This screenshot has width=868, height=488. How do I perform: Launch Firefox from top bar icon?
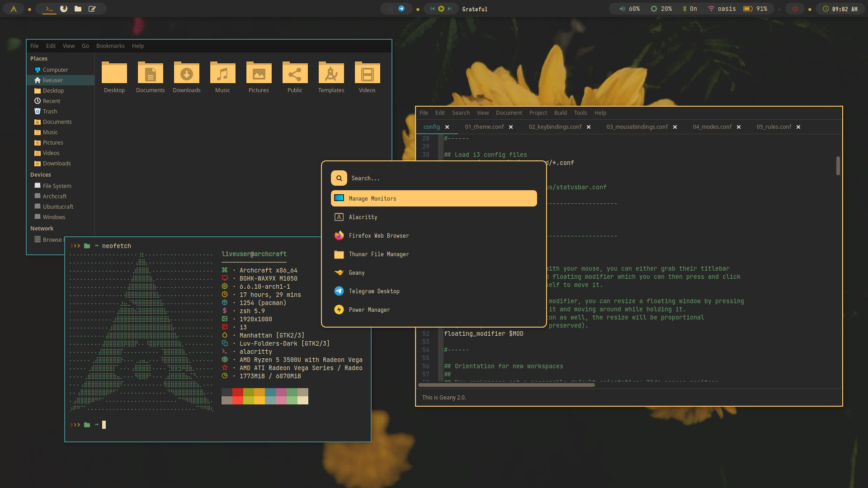pyautogui.click(x=64, y=9)
